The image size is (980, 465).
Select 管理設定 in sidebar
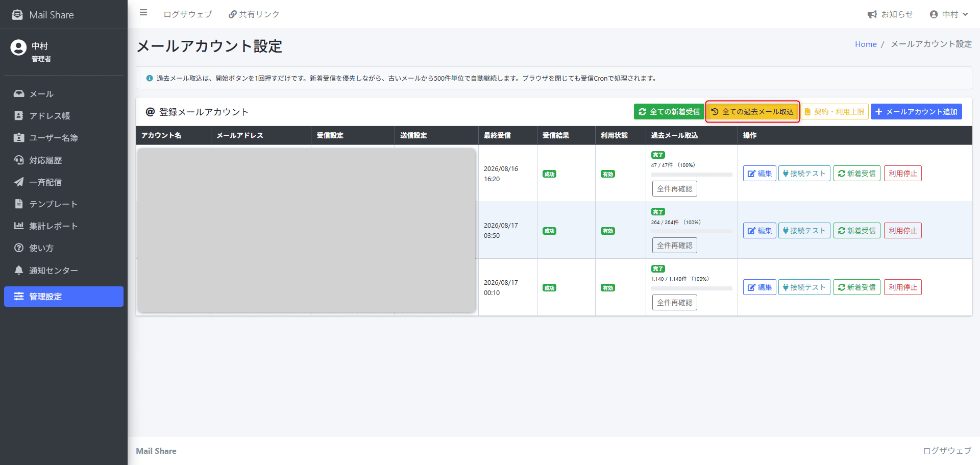click(x=64, y=297)
